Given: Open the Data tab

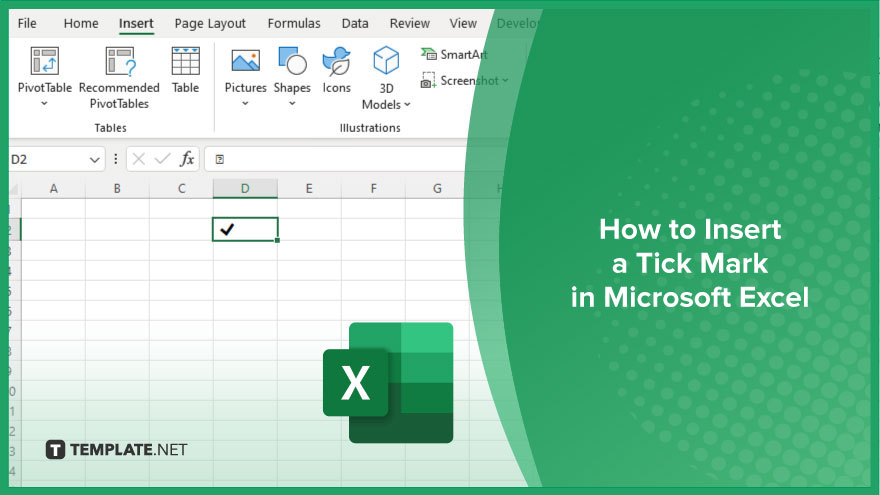Looking at the screenshot, I should (355, 24).
